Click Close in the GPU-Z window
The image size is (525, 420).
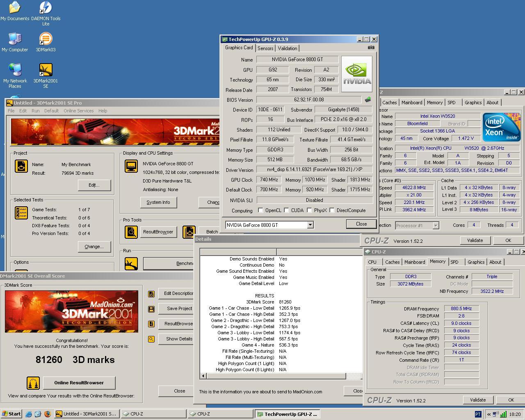(361, 224)
